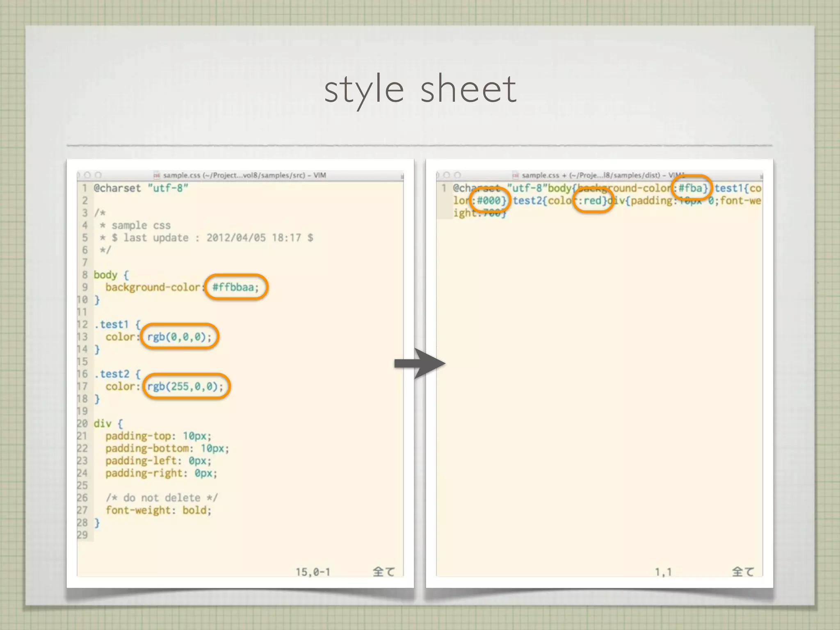Screen dimensions: 840x630
Task: Click the #000 value in minified output
Action: pyautogui.click(x=489, y=201)
